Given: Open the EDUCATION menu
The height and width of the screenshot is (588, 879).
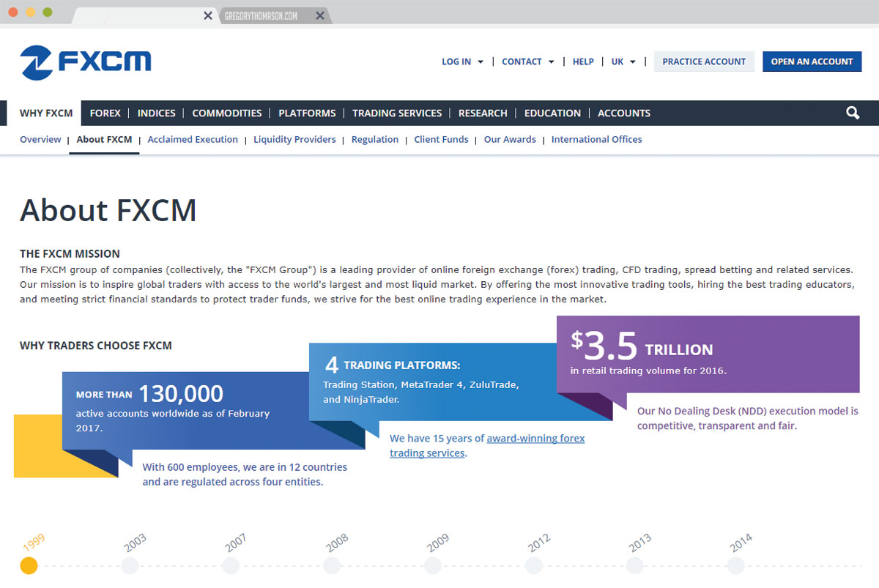Looking at the screenshot, I should 552,113.
